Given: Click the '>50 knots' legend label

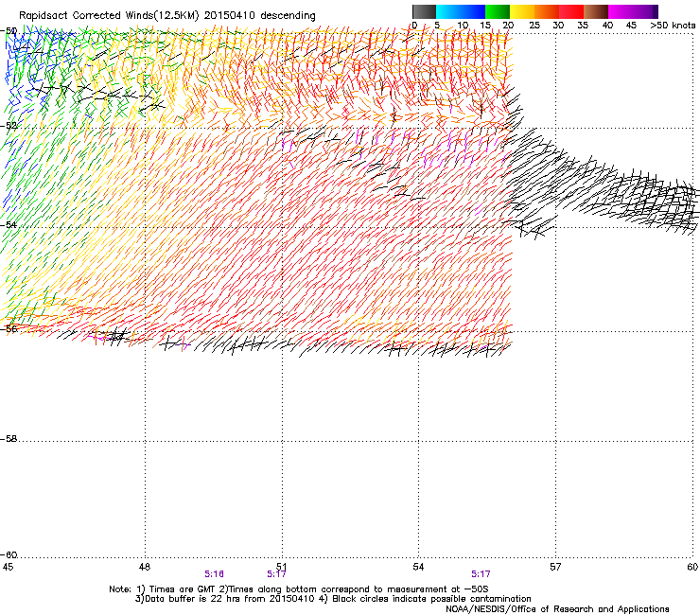Looking at the screenshot, I should [x=673, y=26].
